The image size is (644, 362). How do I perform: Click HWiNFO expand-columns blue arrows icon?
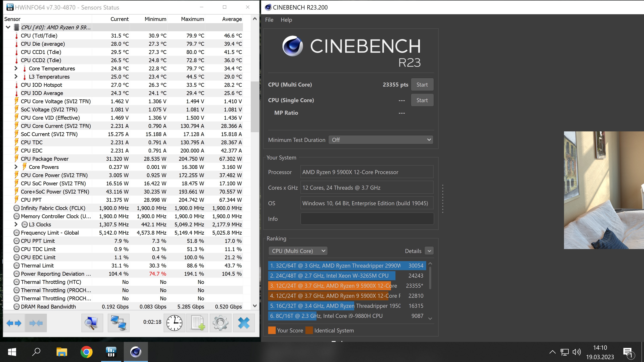click(14, 323)
